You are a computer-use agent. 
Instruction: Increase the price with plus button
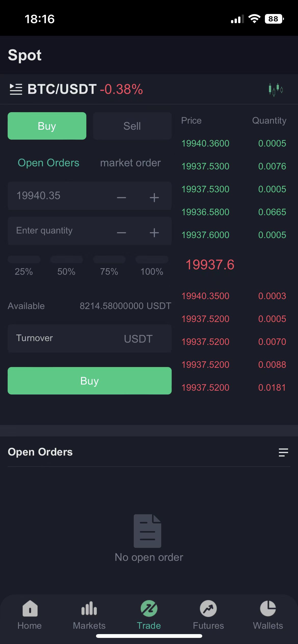pyautogui.click(x=154, y=197)
